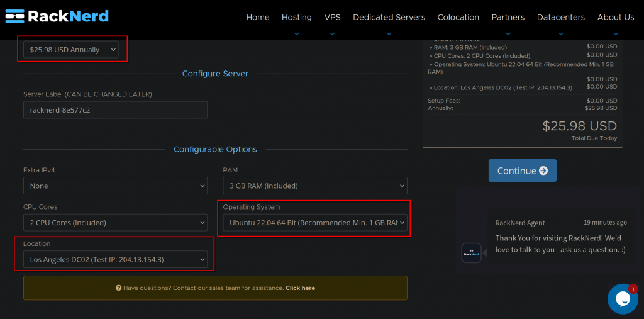Open the Hosting menu
The image size is (644, 319).
[x=297, y=17]
